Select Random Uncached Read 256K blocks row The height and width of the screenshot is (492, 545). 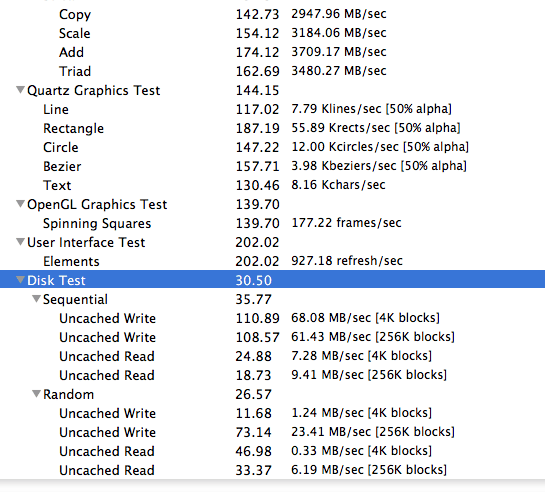[x=272, y=470]
